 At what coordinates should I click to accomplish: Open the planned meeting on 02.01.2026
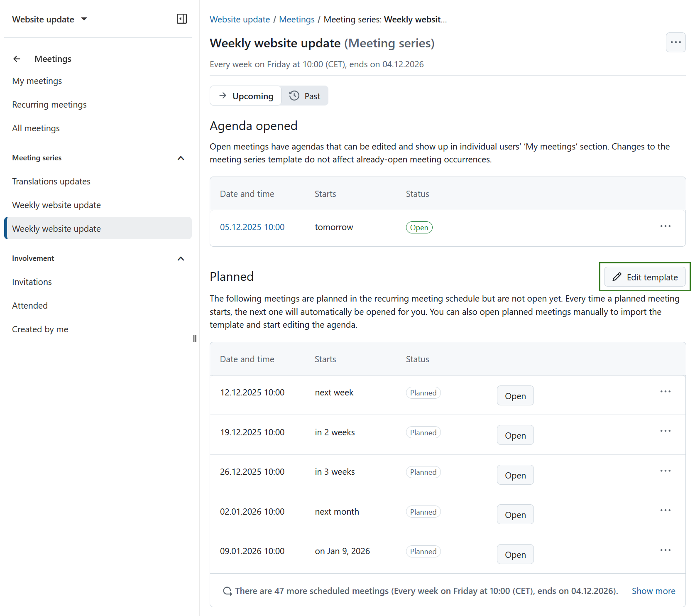coord(515,514)
